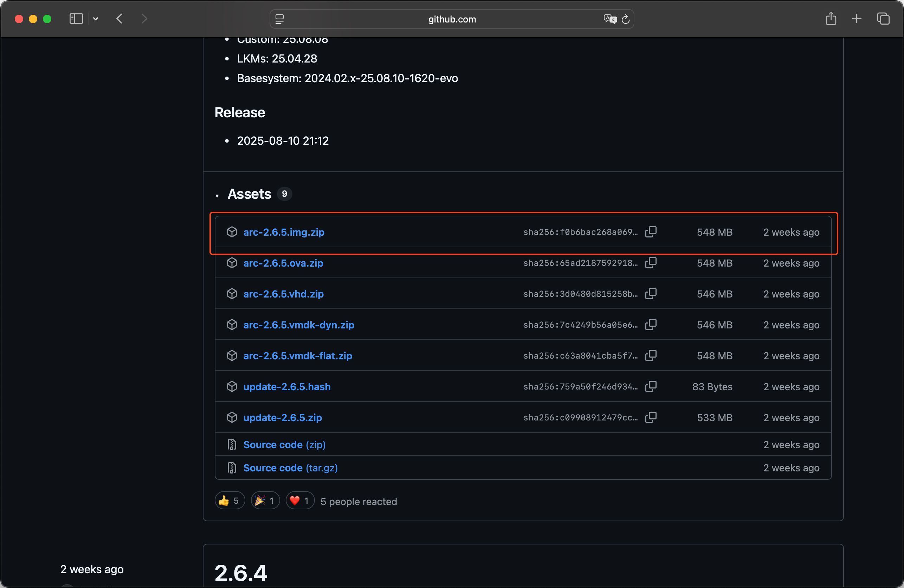Image resolution: width=904 pixels, height=588 pixels.
Task: Toggle heart reaction
Action: pos(300,501)
